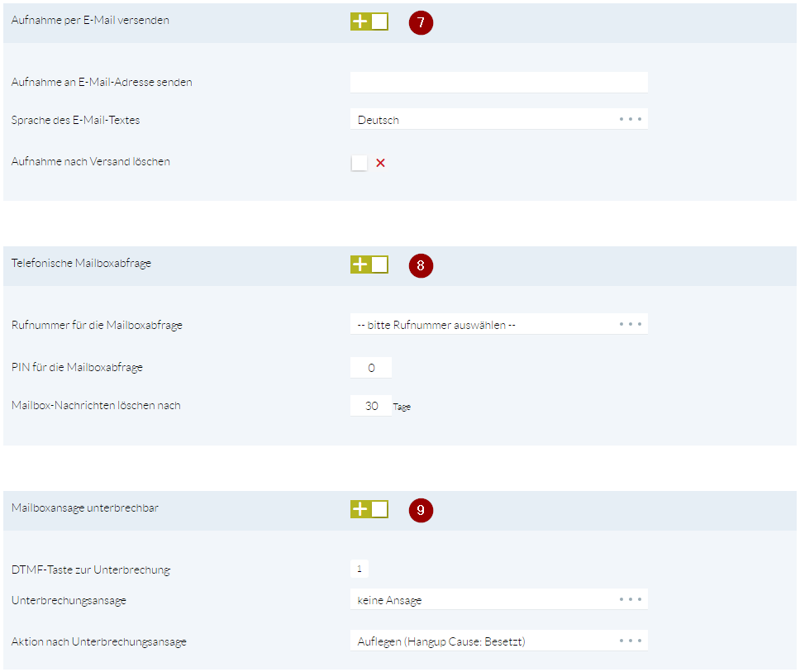Click the DTMF-Taste zur Unterbrechung field
The image size is (800, 672).
(x=360, y=569)
